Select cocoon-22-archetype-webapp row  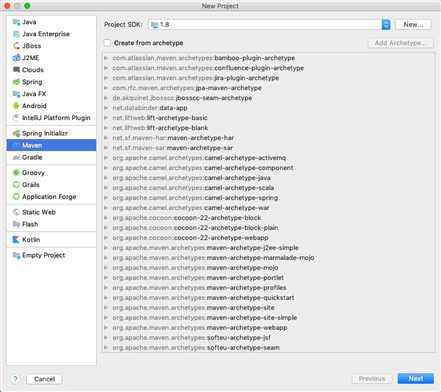pos(269,238)
